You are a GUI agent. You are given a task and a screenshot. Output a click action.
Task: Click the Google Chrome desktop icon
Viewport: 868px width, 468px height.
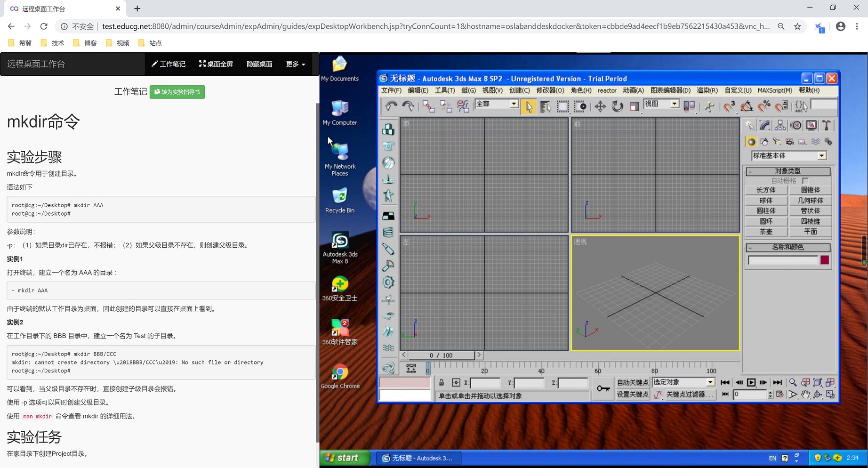[340, 376]
